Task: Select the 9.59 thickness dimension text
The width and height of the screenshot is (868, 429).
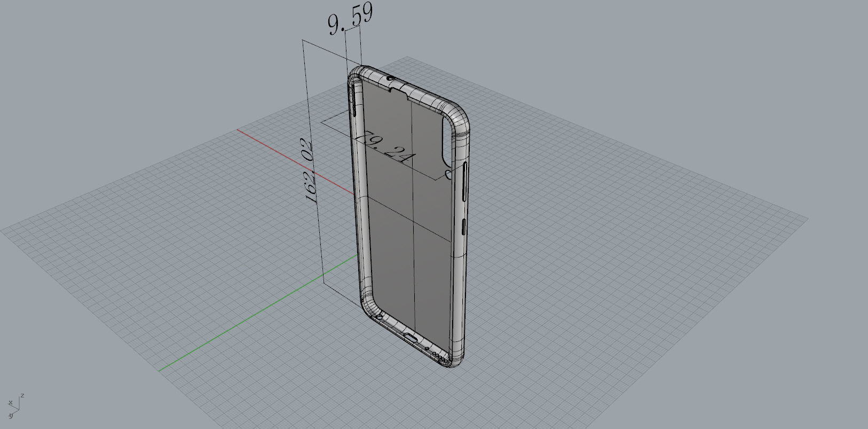Action: coord(351,18)
